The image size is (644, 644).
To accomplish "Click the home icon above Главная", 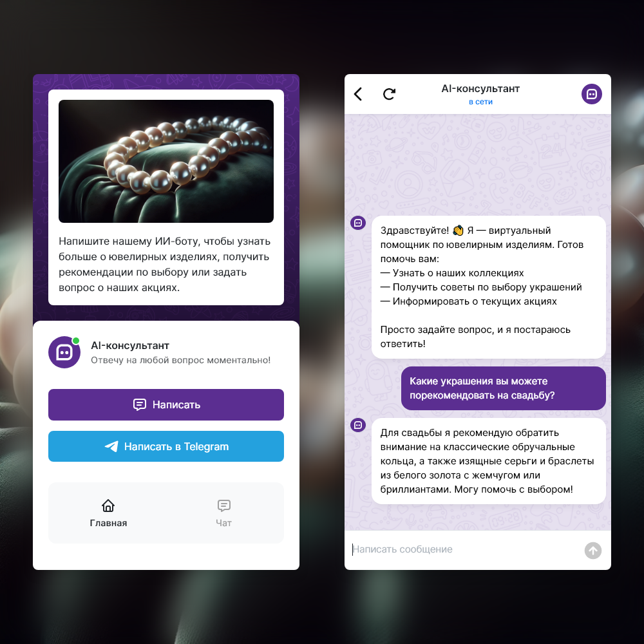I will coord(108,506).
